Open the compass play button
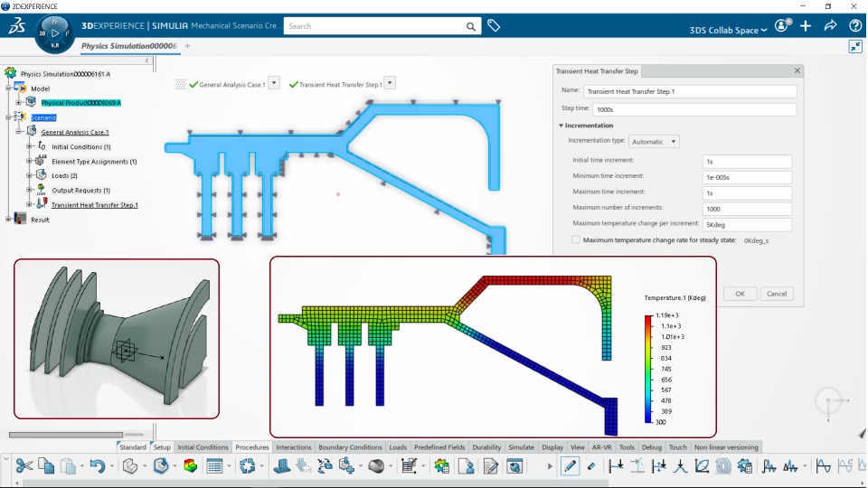This screenshot has height=488, width=868. (54, 33)
